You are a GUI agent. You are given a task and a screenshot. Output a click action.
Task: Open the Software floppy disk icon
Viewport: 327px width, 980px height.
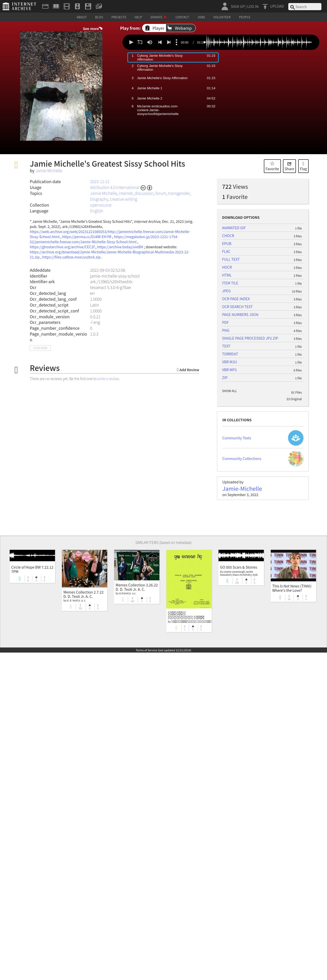click(88, 6)
